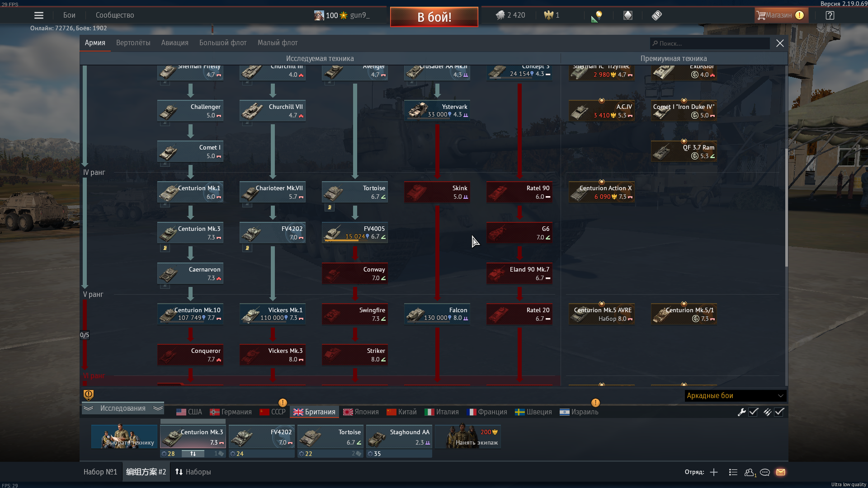The height and width of the screenshot is (488, 868).
Task: Select the 编组方案 #2 preset tab
Action: (x=146, y=472)
